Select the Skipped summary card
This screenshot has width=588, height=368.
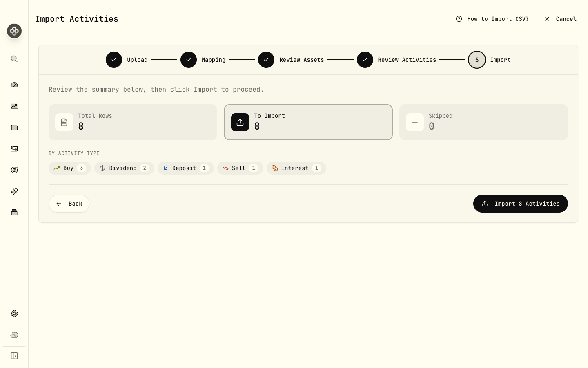[x=483, y=122]
